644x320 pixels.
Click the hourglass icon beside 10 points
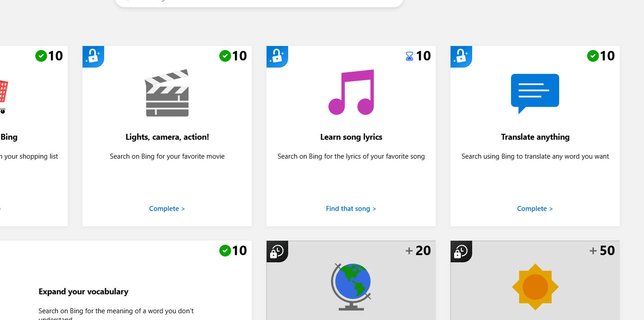(x=409, y=56)
